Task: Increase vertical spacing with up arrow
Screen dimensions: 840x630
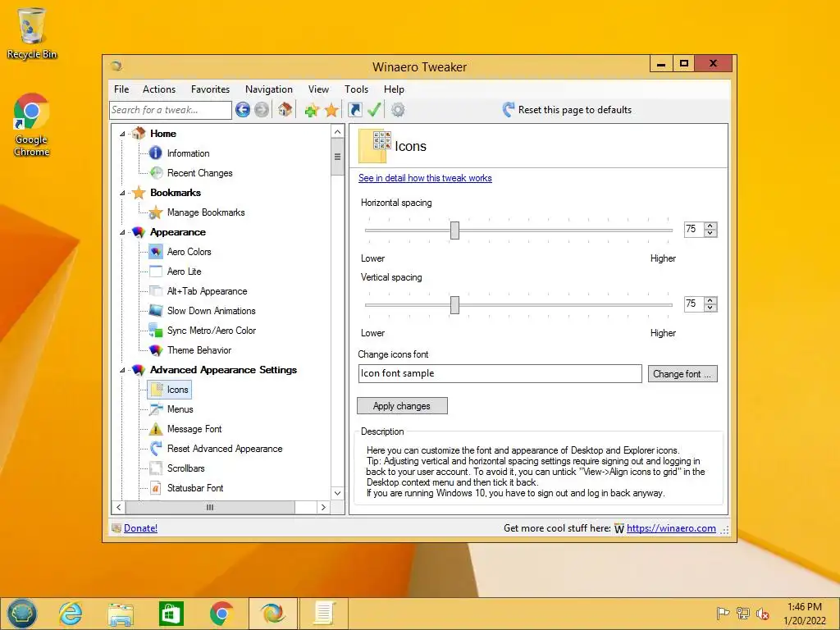Action: tap(710, 300)
